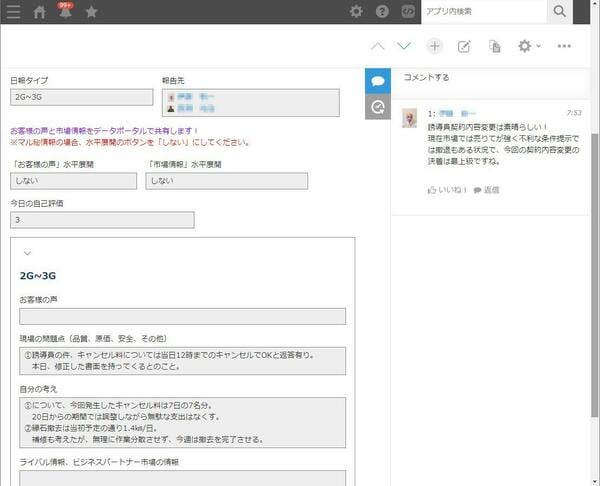Click 返信 to reply to comment
The image size is (600, 486).
point(486,189)
